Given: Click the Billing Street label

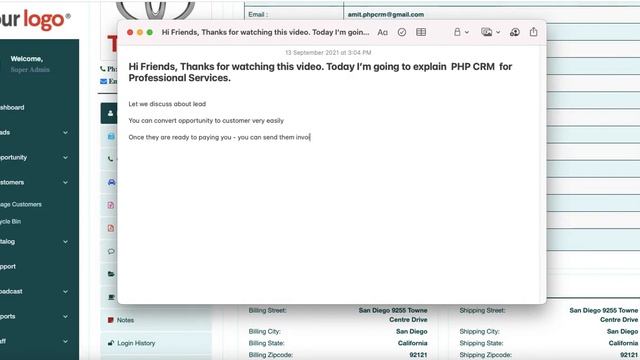Looking at the screenshot, I should pyautogui.click(x=267, y=311).
